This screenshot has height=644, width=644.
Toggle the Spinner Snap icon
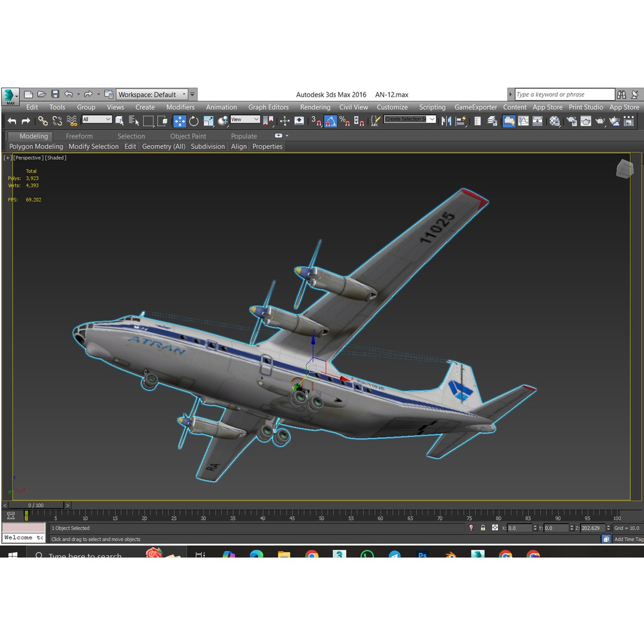[x=359, y=120]
